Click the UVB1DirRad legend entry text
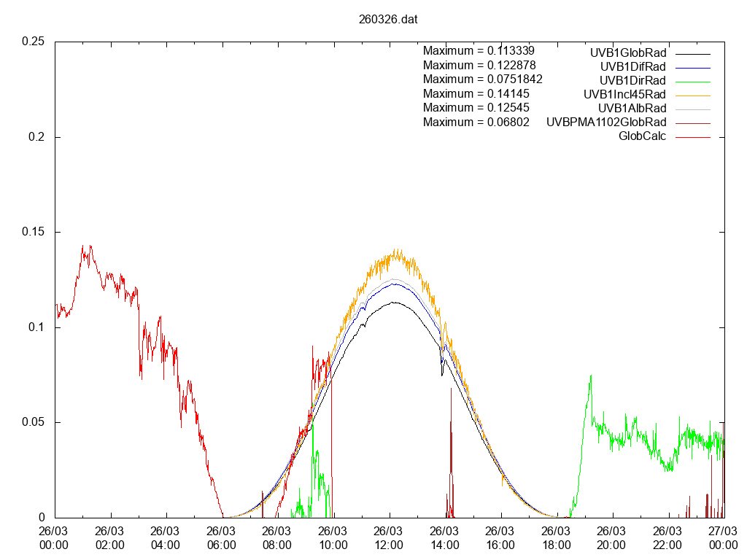747x560 pixels. coord(632,80)
